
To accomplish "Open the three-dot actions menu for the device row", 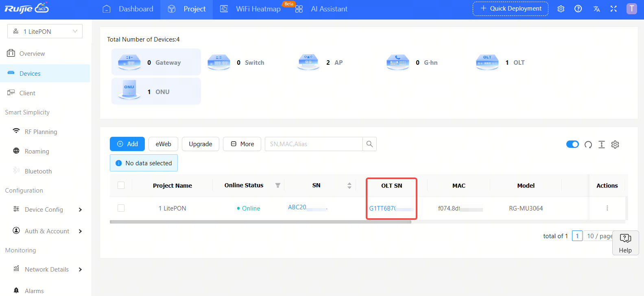I will (607, 208).
